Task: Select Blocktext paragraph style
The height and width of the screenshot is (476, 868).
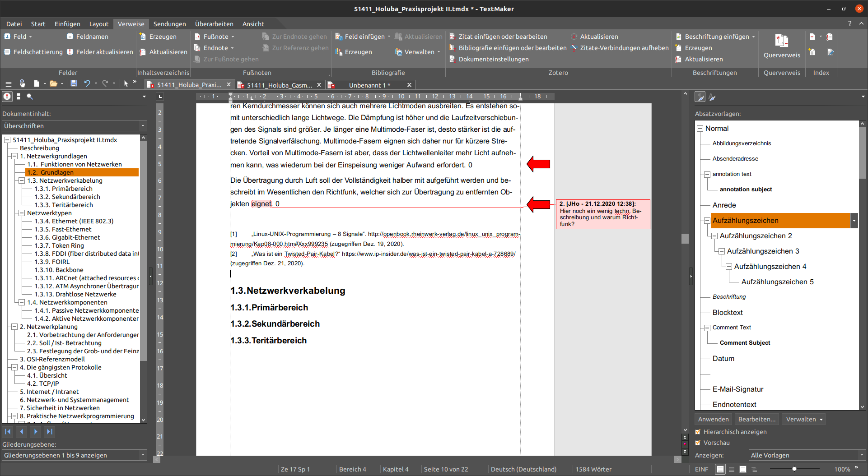Action: click(x=727, y=312)
